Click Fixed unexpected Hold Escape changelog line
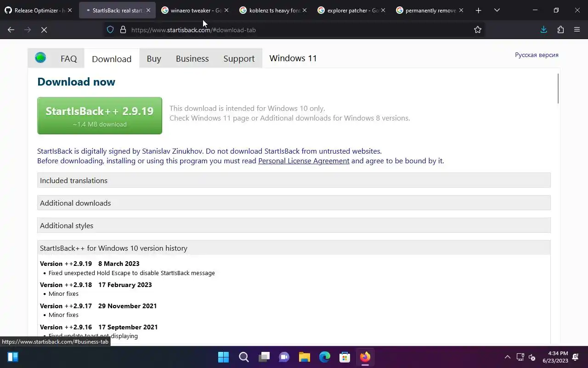 tap(131, 273)
